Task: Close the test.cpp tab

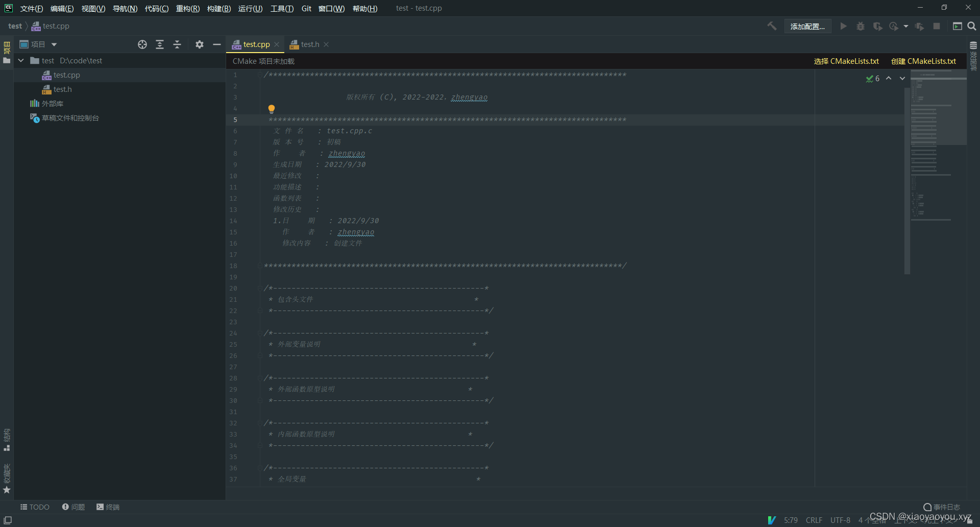Action: [x=277, y=44]
